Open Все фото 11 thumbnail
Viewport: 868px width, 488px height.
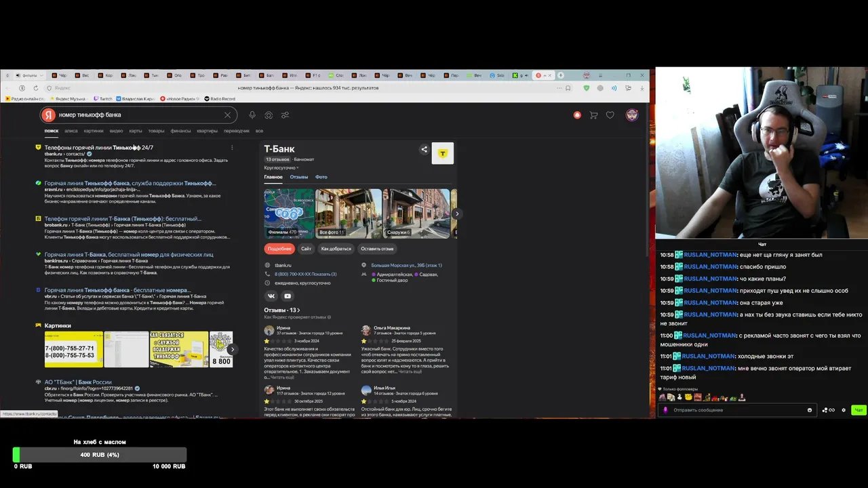(x=349, y=213)
